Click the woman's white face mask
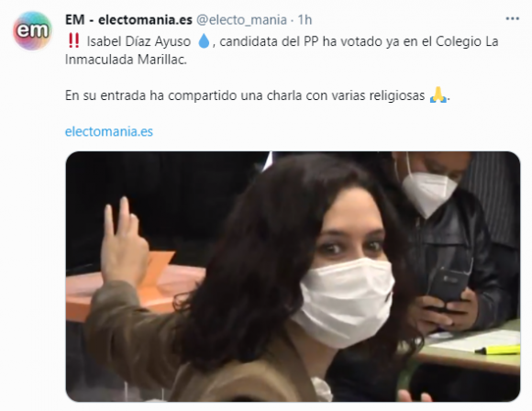 tap(344, 302)
